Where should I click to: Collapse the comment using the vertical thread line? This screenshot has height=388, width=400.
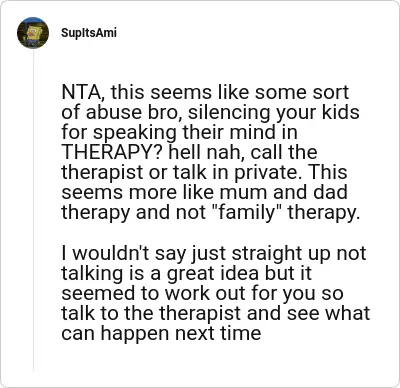point(33,211)
